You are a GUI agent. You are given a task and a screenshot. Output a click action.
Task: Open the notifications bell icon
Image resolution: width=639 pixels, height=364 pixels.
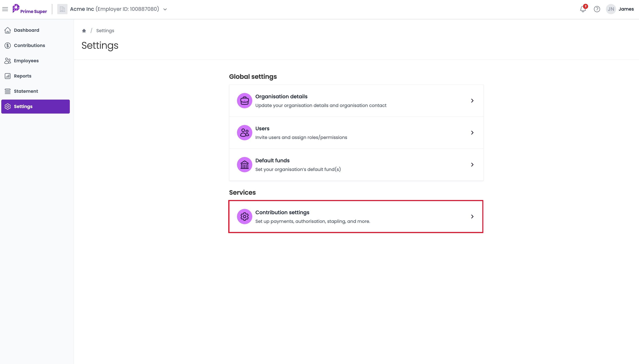(x=583, y=9)
